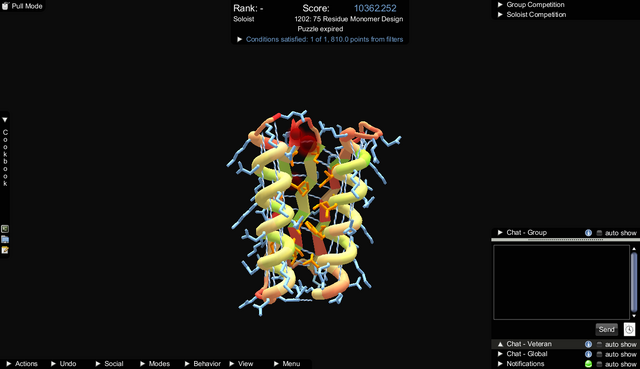
Task: Expand the Group Competition panel
Action: click(x=531, y=4)
